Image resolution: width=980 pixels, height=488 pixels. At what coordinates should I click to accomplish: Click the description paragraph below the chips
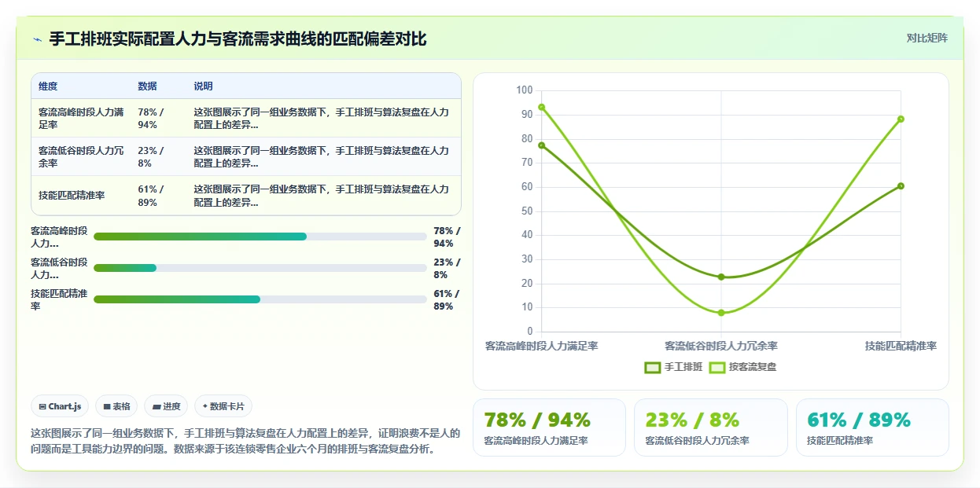point(245,441)
